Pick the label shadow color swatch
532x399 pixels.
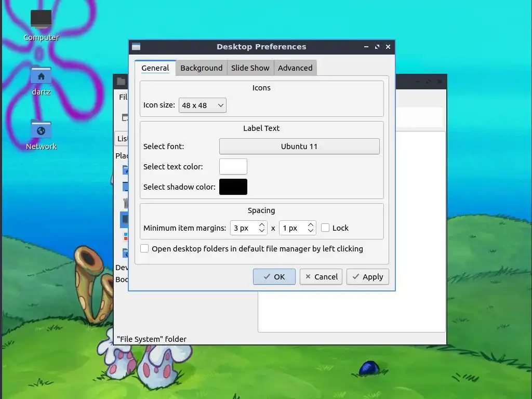(x=233, y=187)
